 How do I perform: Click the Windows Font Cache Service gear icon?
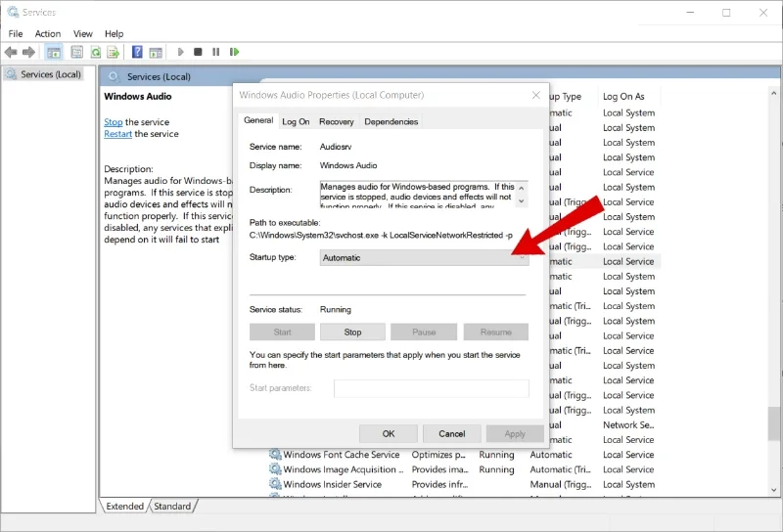pyautogui.click(x=275, y=455)
